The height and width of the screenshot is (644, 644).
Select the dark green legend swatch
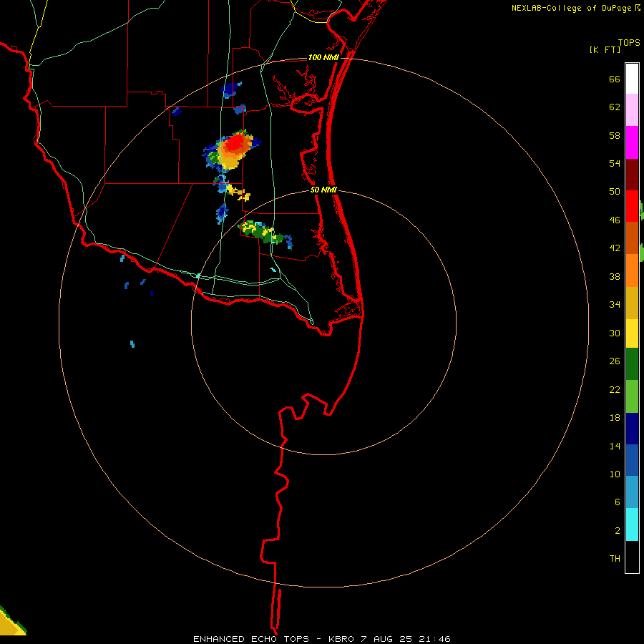632,364
